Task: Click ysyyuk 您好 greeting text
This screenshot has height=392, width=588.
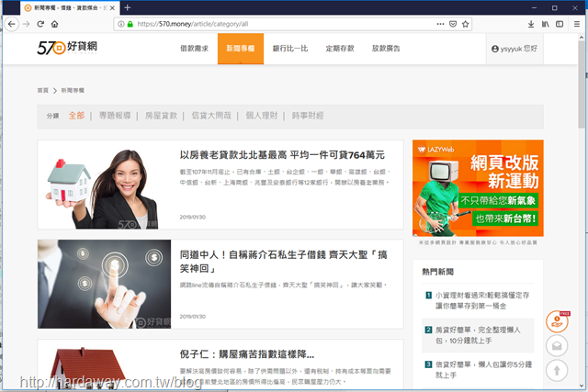Action: coord(518,49)
